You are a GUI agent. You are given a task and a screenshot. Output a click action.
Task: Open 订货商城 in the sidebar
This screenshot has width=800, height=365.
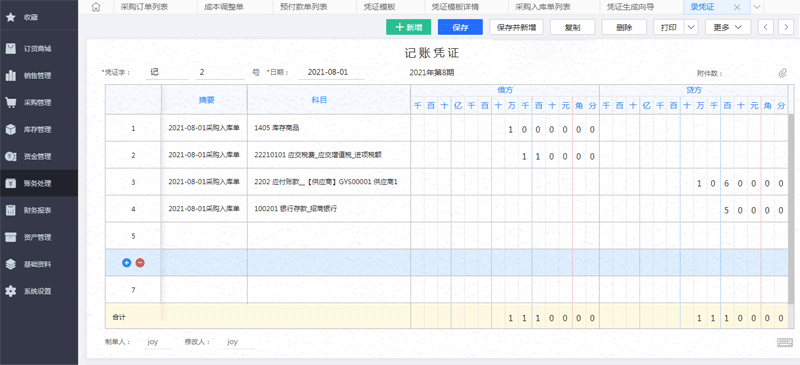(x=39, y=49)
